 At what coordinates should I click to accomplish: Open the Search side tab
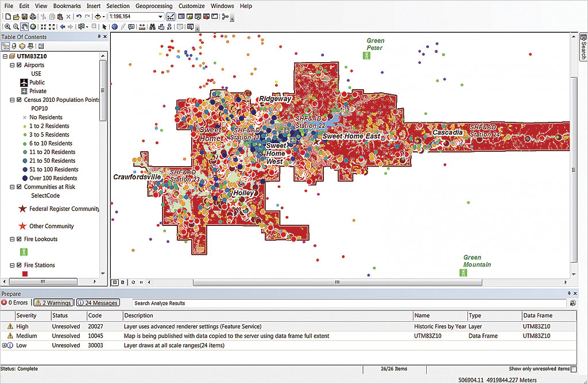[583, 47]
